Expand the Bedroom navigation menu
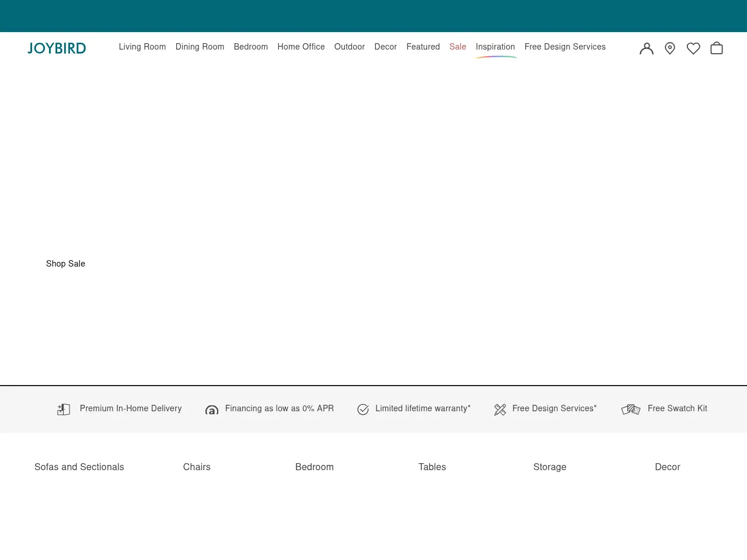This screenshot has width=747, height=560. point(251,47)
